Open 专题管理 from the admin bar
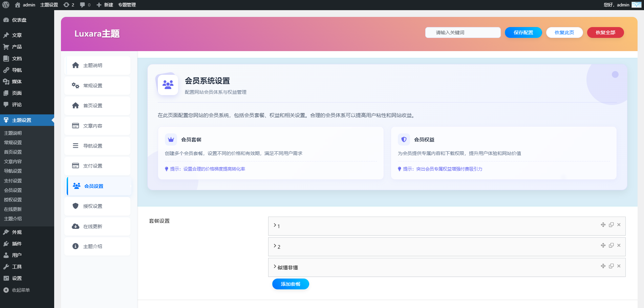 coord(127,5)
